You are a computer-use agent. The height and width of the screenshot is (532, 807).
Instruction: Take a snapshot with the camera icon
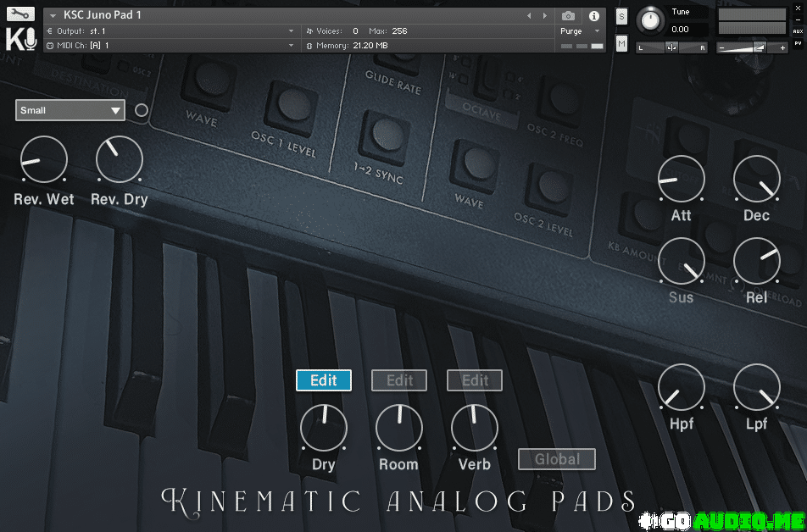click(568, 16)
